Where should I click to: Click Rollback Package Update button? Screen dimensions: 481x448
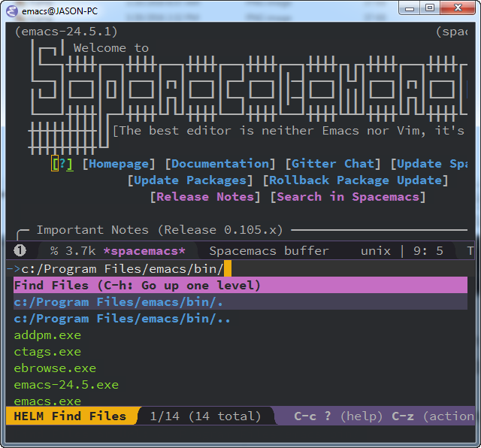355,180
